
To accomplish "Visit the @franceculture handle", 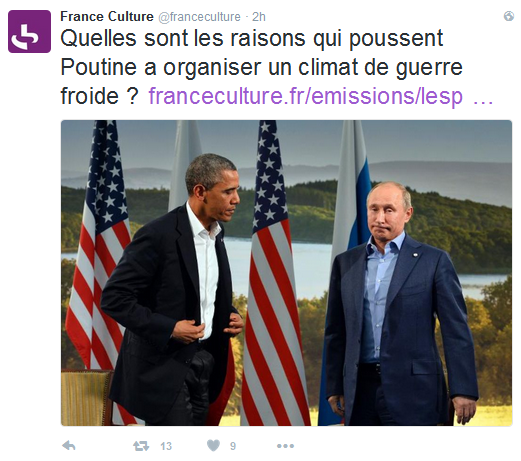I will click(x=199, y=17).
